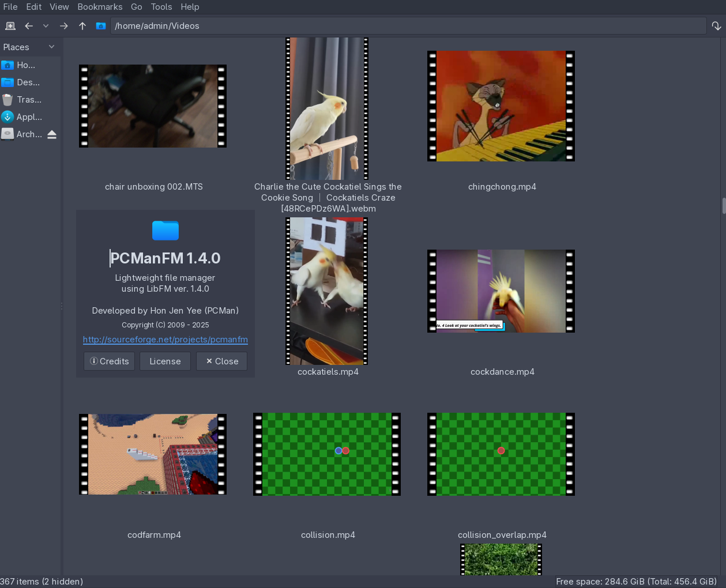Open the Go menu
The width and height of the screenshot is (726, 588).
[137, 7]
